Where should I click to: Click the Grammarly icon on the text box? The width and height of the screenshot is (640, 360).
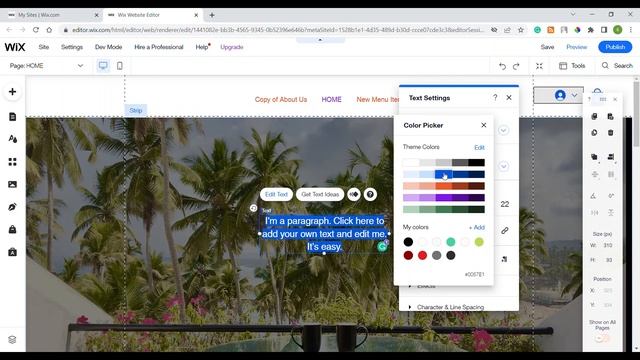pyautogui.click(x=382, y=247)
